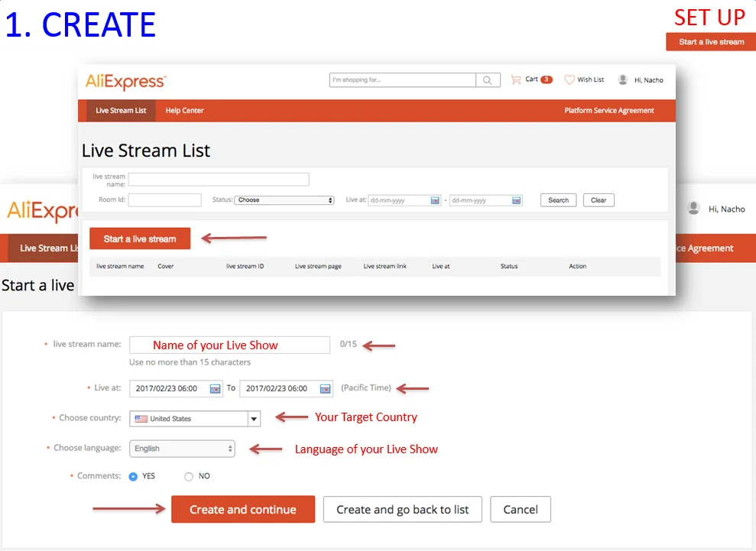Click the Search button

pyautogui.click(x=558, y=200)
